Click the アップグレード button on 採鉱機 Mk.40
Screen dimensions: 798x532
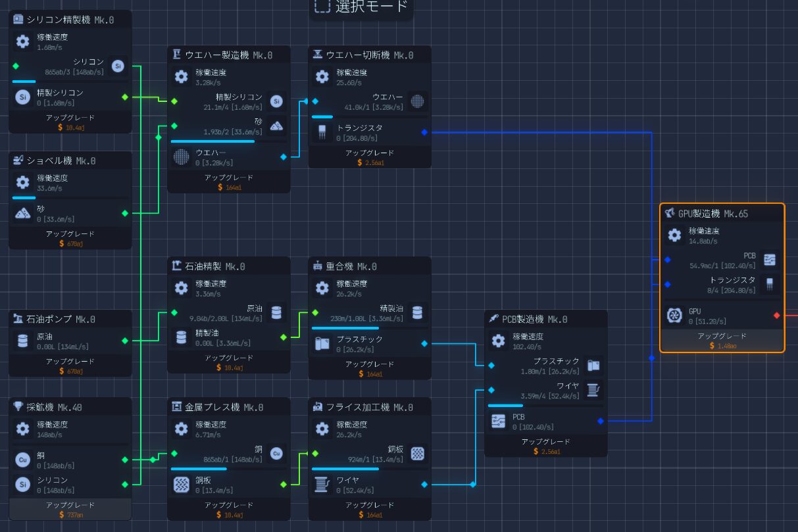click(x=70, y=510)
